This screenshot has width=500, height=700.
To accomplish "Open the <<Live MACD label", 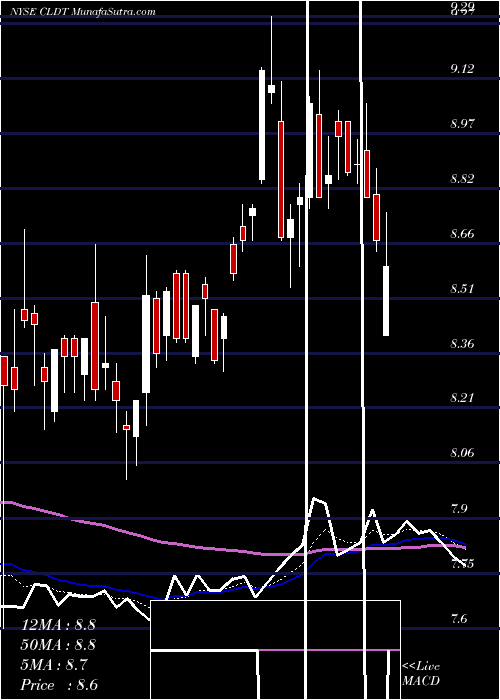I will 421,674.
